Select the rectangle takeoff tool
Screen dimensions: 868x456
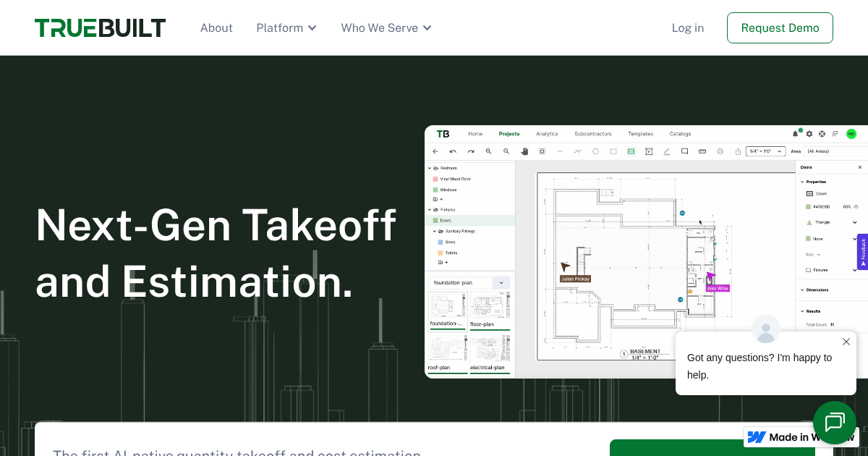click(613, 151)
